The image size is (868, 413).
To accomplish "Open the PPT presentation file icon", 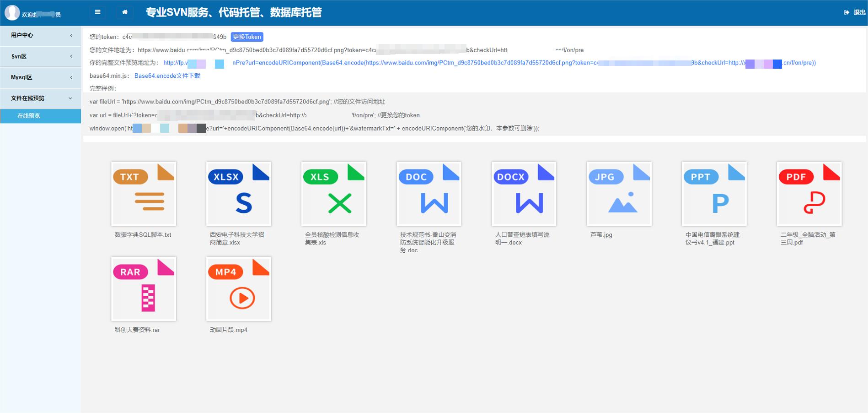I will [714, 194].
